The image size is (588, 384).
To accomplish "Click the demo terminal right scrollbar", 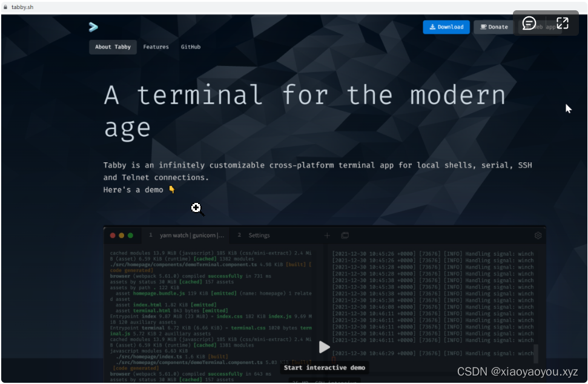I will tap(536, 354).
